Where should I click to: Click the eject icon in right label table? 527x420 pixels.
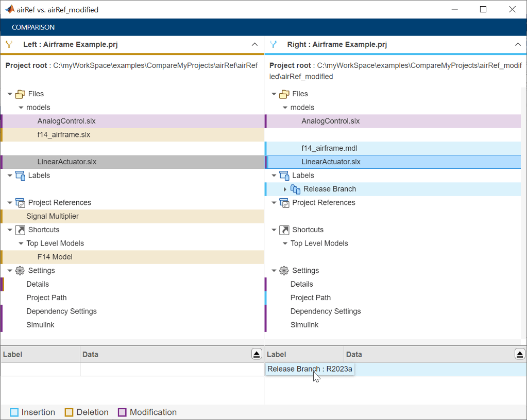pos(520,354)
